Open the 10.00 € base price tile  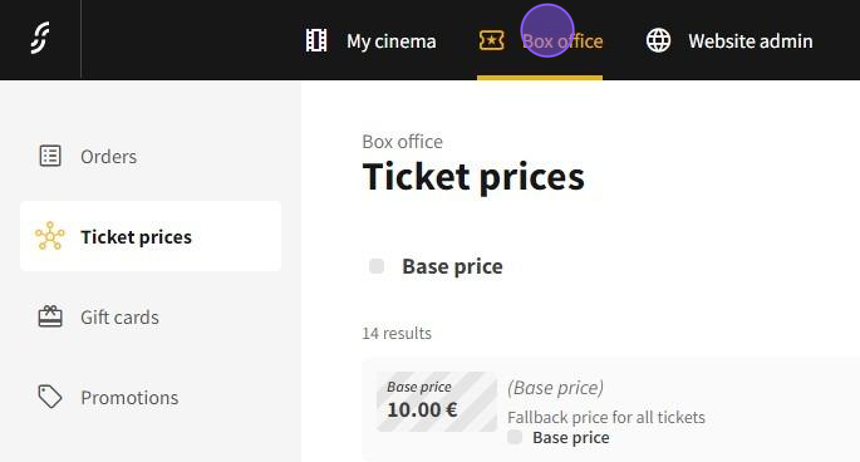[x=437, y=401]
